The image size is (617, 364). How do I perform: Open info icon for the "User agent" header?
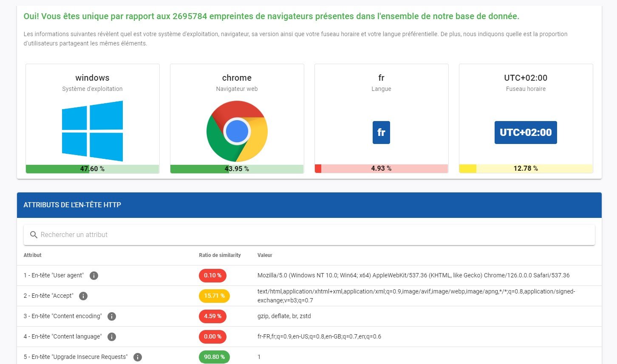pyautogui.click(x=94, y=276)
